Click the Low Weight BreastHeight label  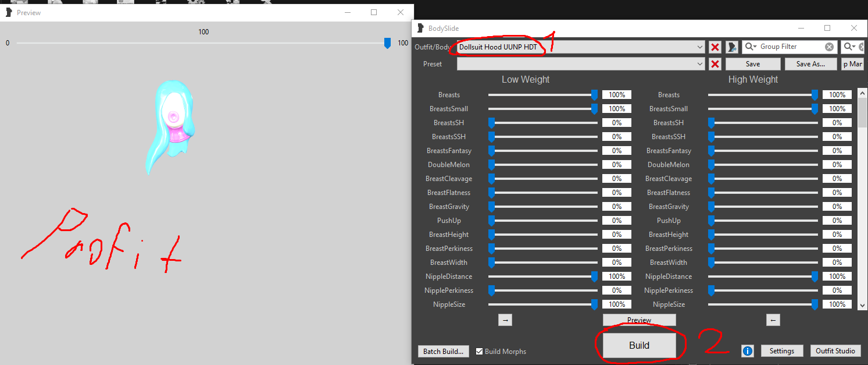tap(448, 235)
